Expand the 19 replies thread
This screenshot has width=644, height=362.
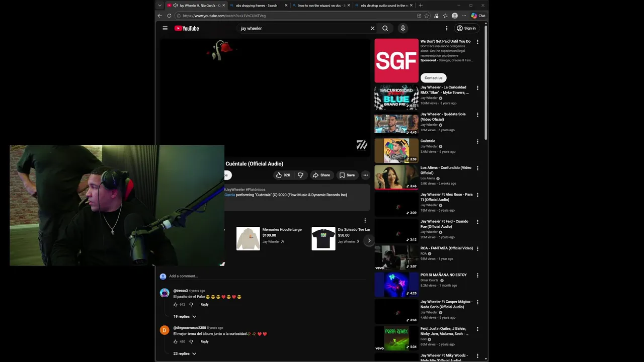[x=185, y=316]
